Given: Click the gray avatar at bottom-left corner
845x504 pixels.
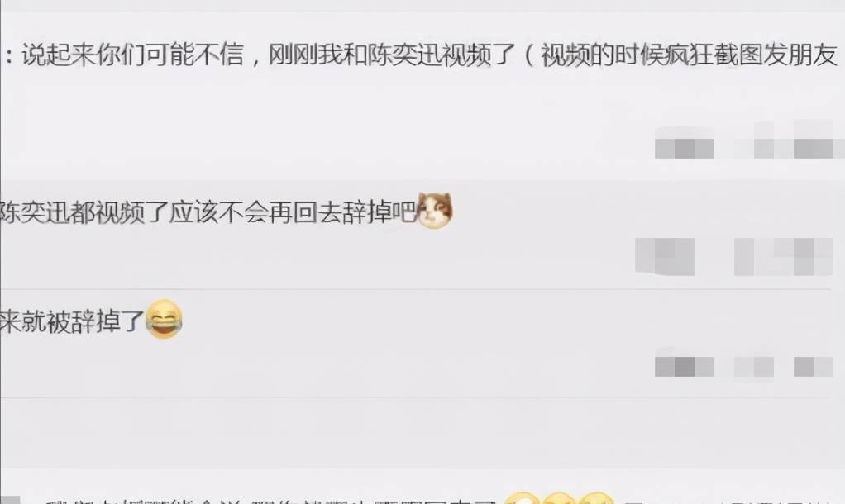Looking at the screenshot, I should click(x=10, y=500).
